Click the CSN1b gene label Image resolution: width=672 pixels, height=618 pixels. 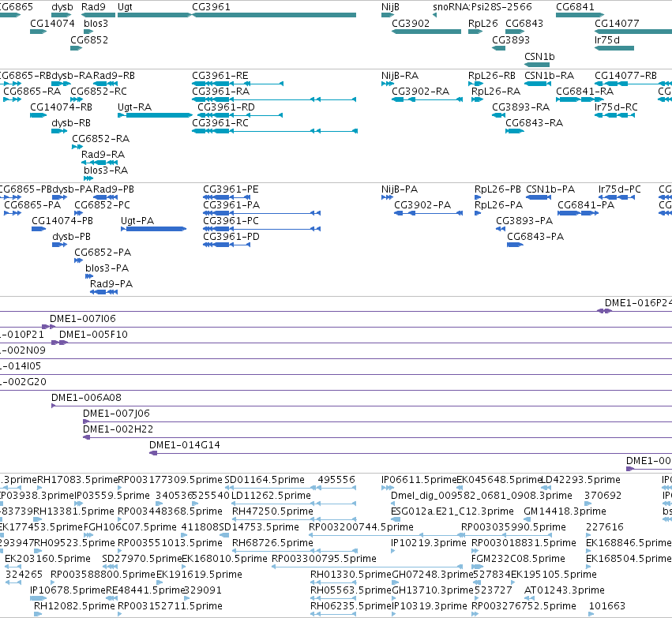539,57
